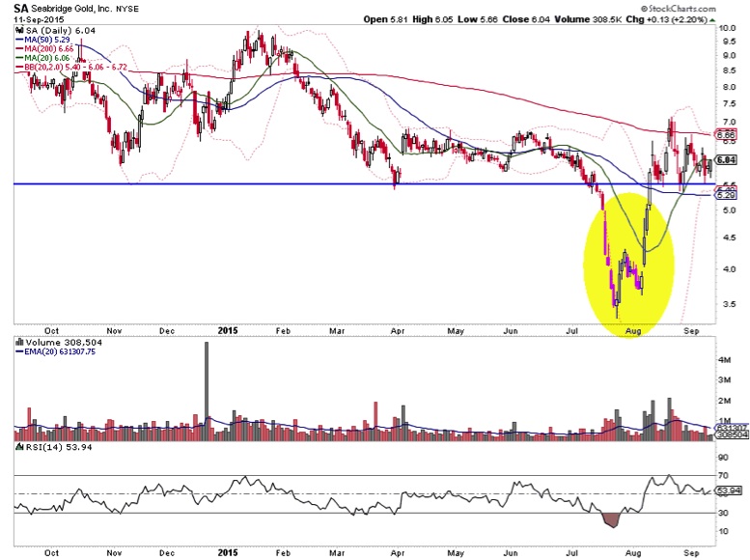Click the volume bars icon beside Volume 308,504
Image resolution: width=750 pixels, height=560 pixels.
click(x=19, y=342)
